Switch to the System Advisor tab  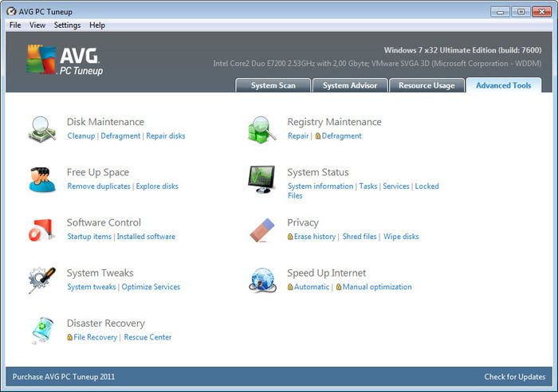pyautogui.click(x=350, y=85)
